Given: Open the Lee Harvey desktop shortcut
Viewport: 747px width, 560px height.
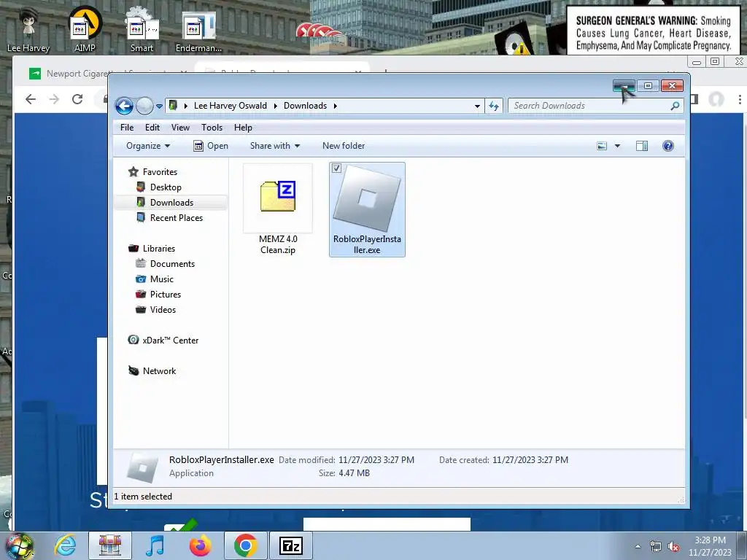Looking at the screenshot, I should click(x=28, y=30).
